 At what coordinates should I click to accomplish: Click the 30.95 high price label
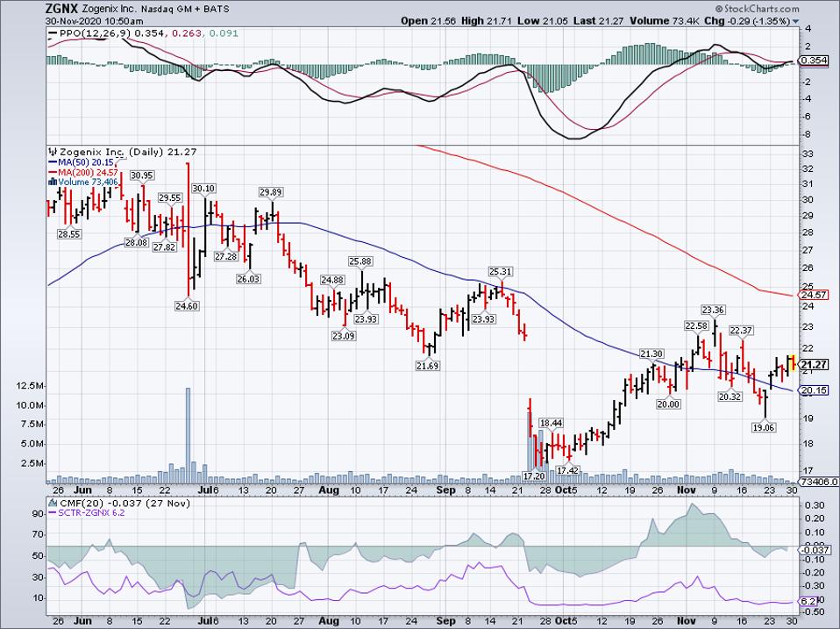pyautogui.click(x=142, y=175)
